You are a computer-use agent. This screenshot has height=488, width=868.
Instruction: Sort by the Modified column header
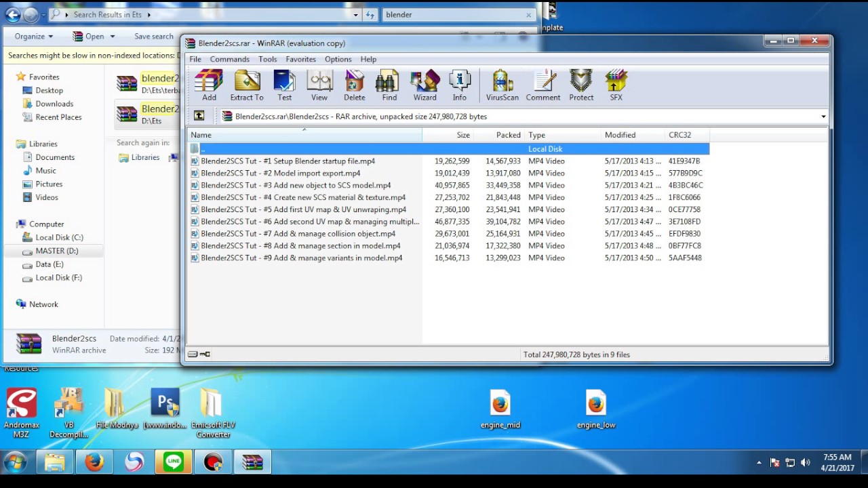click(633, 135)
